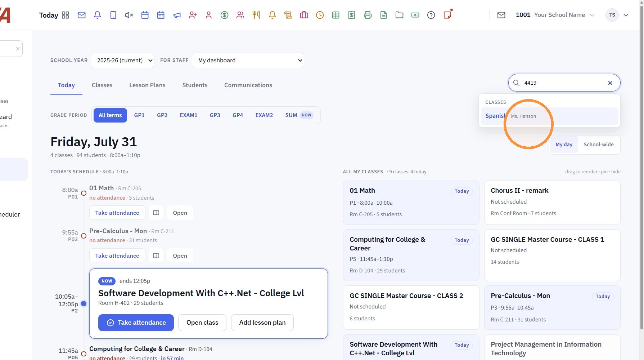The image size is (644, 360).
Task: Click the orange bell icon
Action: click(x=272, y=15)
